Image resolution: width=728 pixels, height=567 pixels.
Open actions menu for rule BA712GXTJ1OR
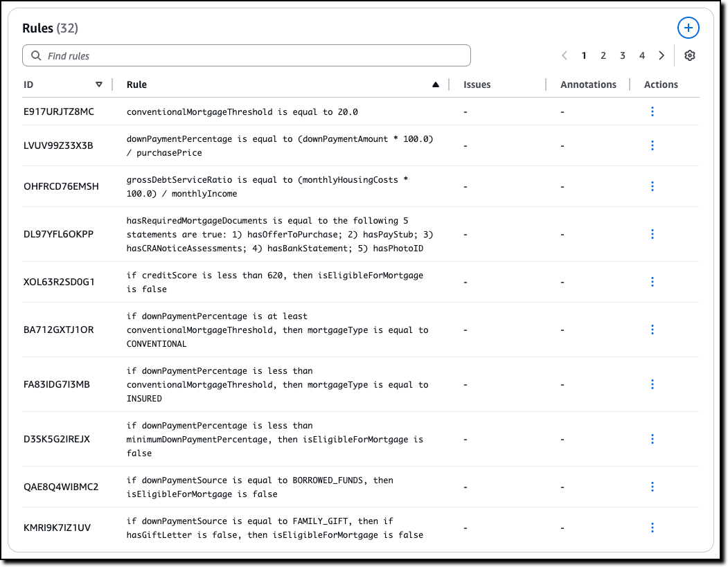point(652,330)
